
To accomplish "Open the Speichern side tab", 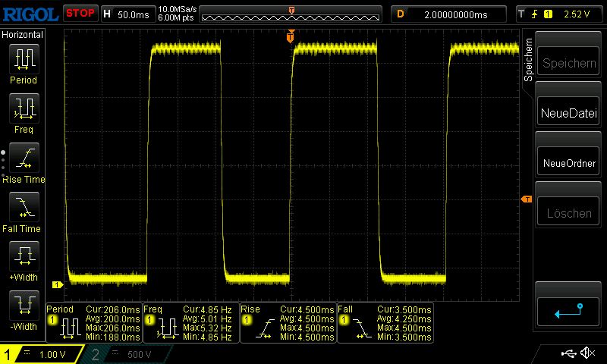I will click(x=529, y=59).
